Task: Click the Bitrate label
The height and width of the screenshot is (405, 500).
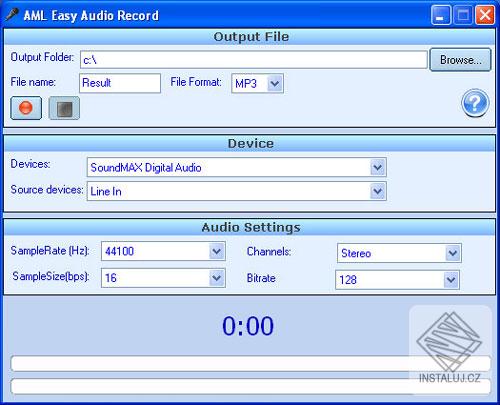Action: (261, 278)
